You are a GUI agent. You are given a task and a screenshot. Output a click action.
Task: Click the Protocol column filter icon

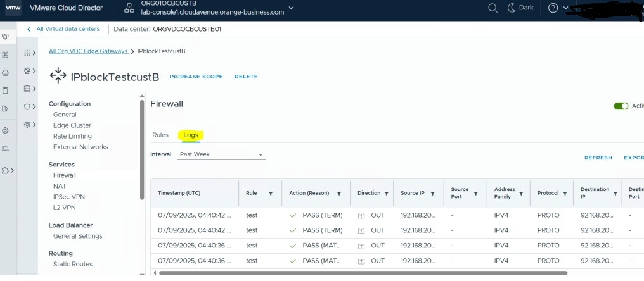563,194
